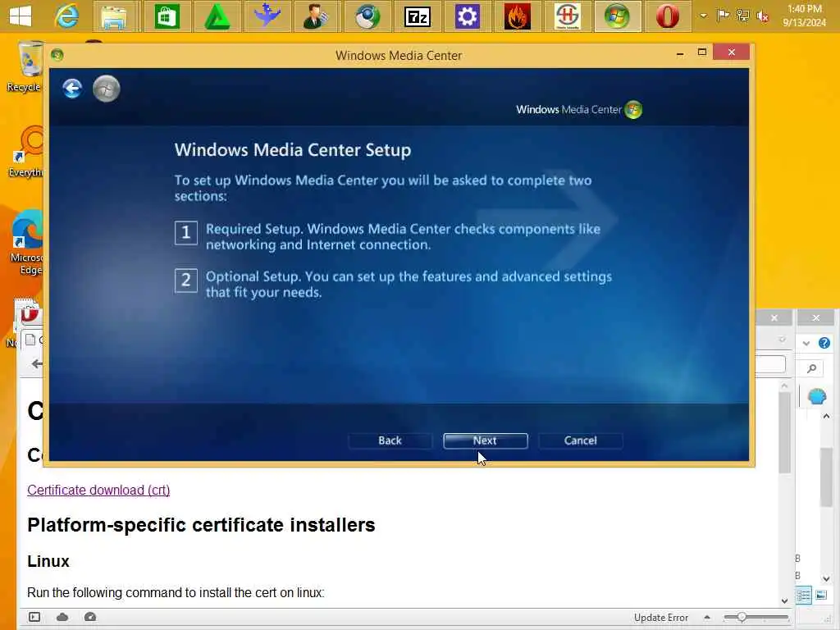Viewport: 840px width, 630px height.
Task: Open the red flame app on the taskbar
Action: [517, 16]
